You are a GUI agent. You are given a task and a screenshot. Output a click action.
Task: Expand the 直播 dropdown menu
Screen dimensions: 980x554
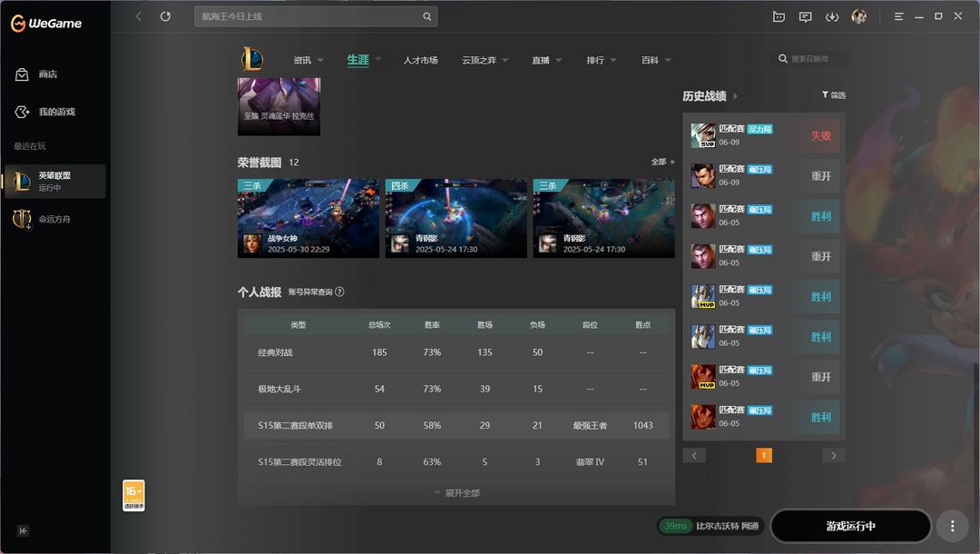tap(559, 60)
